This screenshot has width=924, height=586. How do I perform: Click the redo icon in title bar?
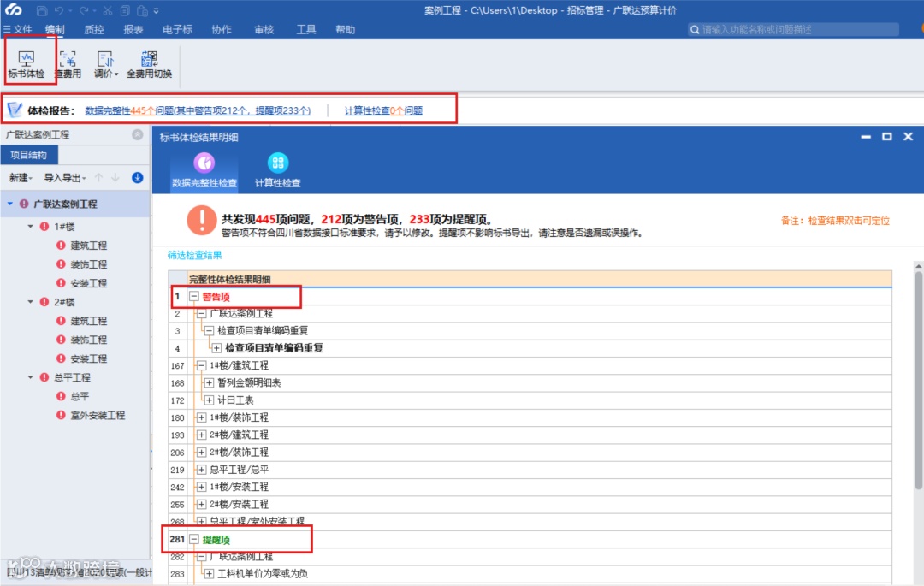pyautogui.click(x=84, y=10)
